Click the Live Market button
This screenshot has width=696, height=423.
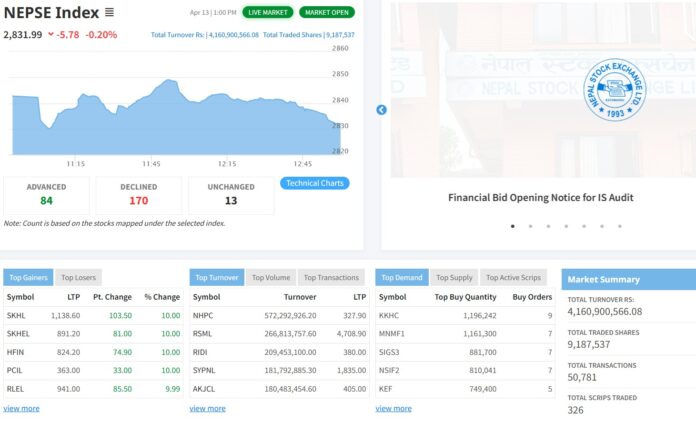pos(267,12)
